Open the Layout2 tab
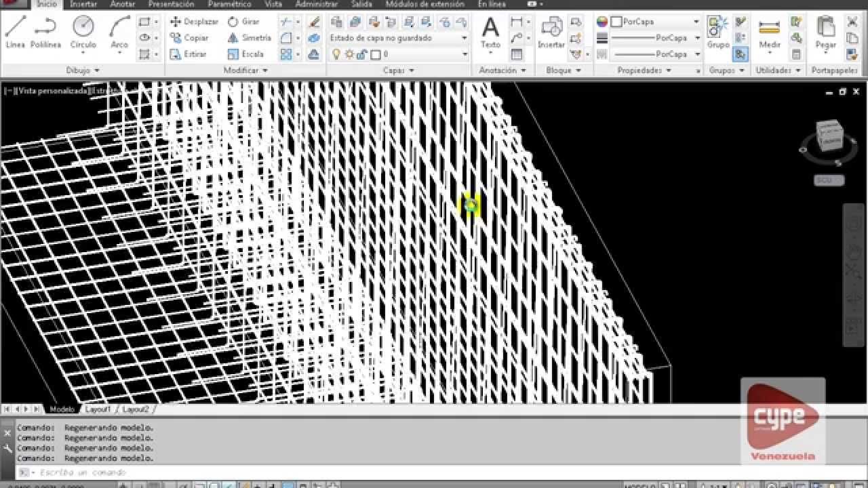Screen dimensions: 868x488 click(136, 409)
